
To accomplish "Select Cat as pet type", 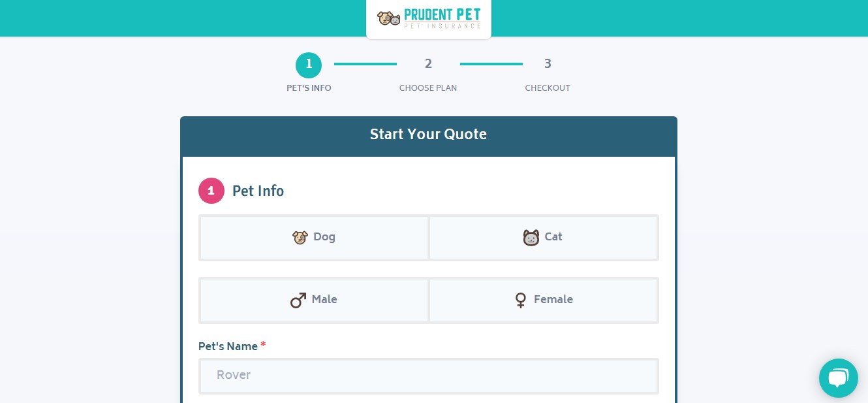I will [x=543, y=237].
